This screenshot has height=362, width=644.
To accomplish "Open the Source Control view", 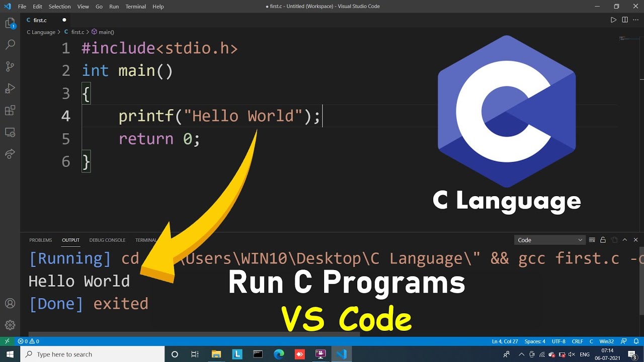I will (x=10, y=66).
